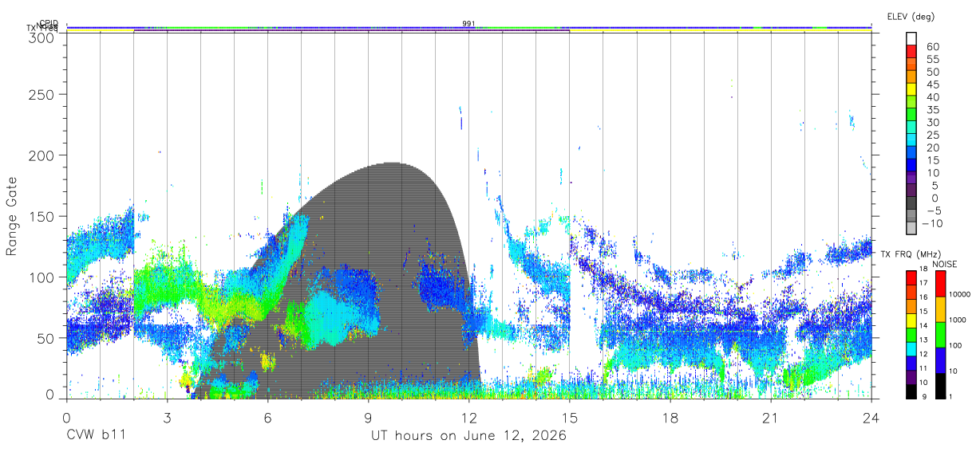This screenshot has height=452, width=980.
Task: Click the '300' tick on the Range Gate axis
Action: coord(41,37)
